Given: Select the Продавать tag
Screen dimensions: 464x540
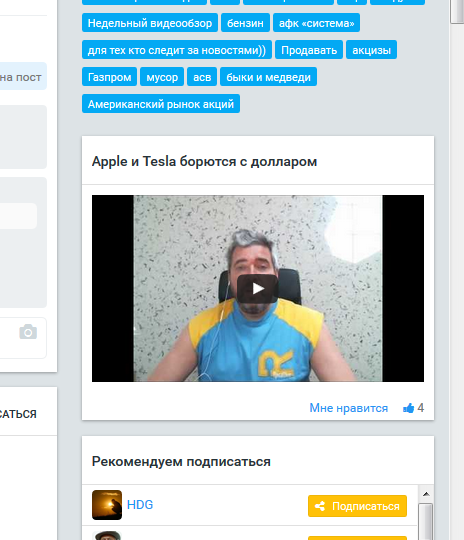Looking at the screenshot, I should click(309, 50).
